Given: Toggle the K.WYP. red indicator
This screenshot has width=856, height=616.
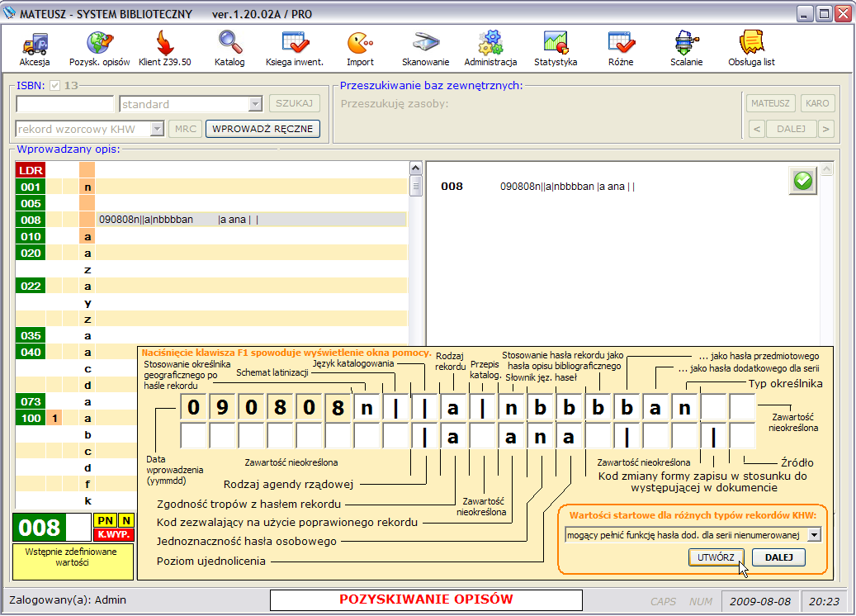Looking at the screenshot, I should 115,534.
